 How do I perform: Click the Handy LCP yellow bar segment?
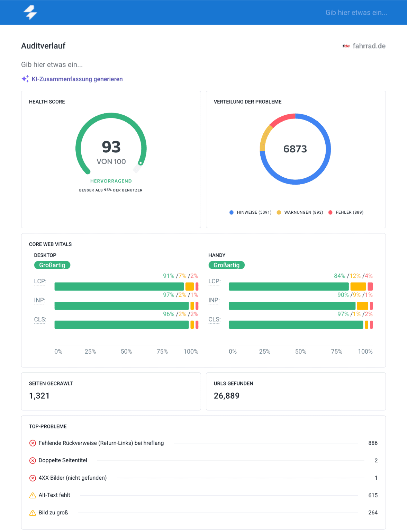pyautogui.click(x=358, y=286)
